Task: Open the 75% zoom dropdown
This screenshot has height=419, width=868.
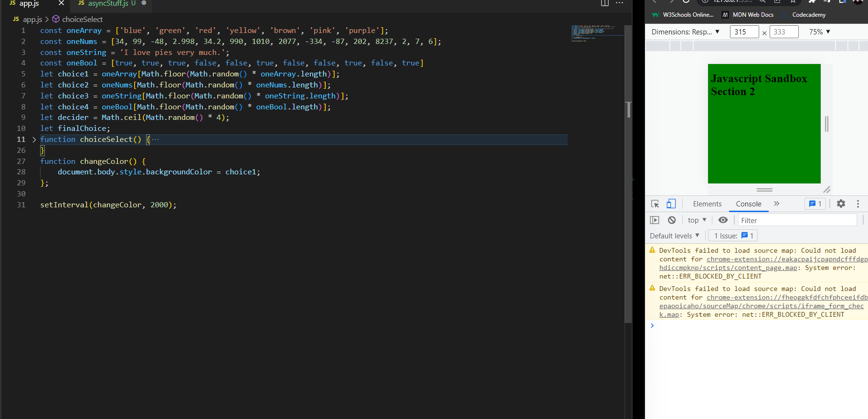Action: tap(820, 32)
